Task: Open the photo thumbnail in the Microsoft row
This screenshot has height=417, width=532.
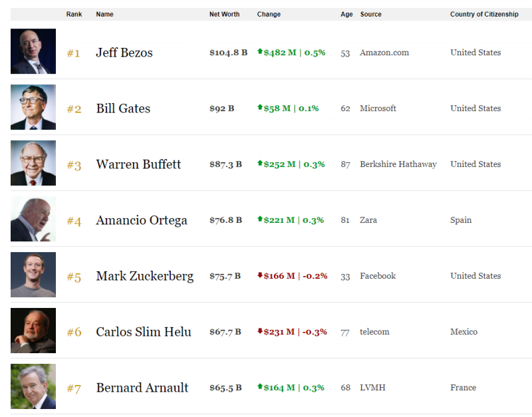Action: pyautogui.click(x=33, y=107)
